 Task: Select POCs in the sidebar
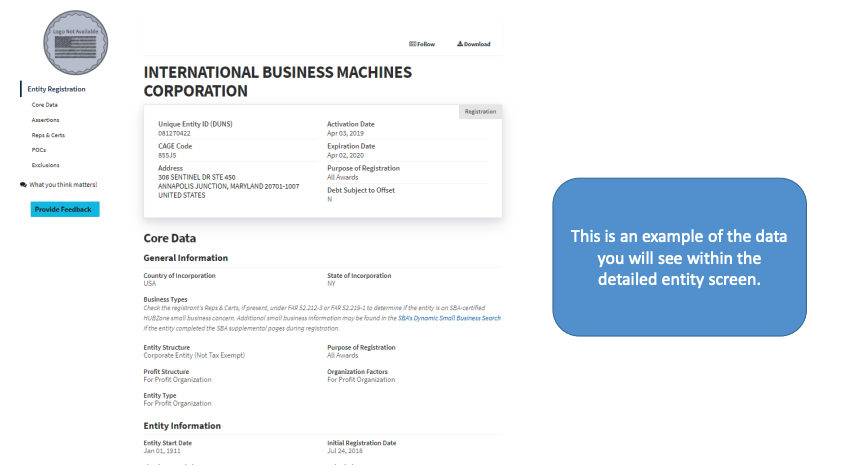tap(39, 150)
